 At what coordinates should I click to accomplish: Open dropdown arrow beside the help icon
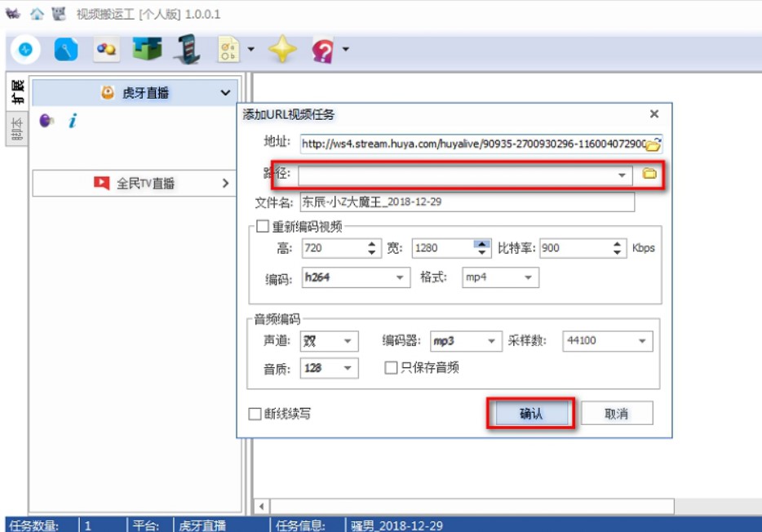coord(346,49)
